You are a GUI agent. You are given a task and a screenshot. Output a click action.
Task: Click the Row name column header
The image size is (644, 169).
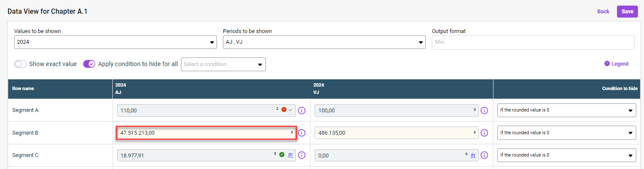point(60,88)
